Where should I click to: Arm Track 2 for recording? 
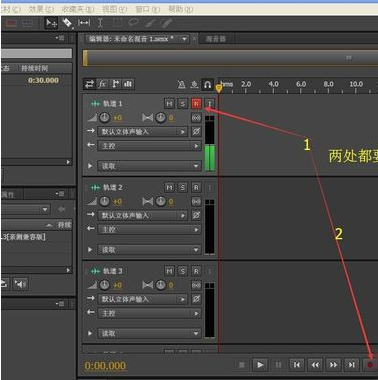[x=196, y=187]
